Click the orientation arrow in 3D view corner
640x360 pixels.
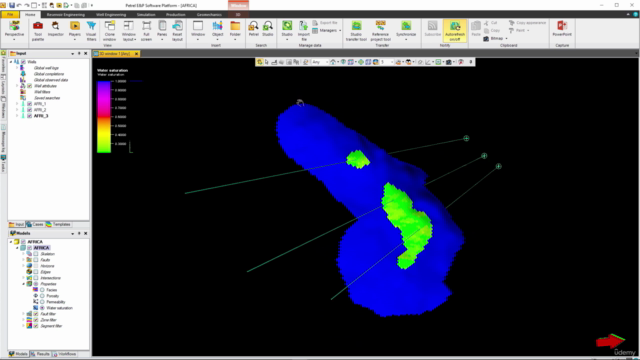click(611, 341)
